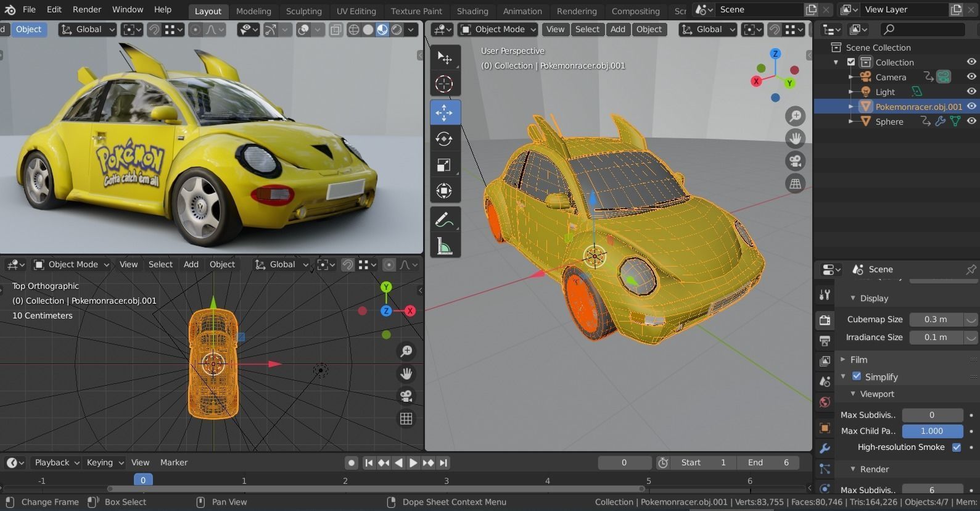Toggle Collection visibility eye icon

[x=971, y=62]
